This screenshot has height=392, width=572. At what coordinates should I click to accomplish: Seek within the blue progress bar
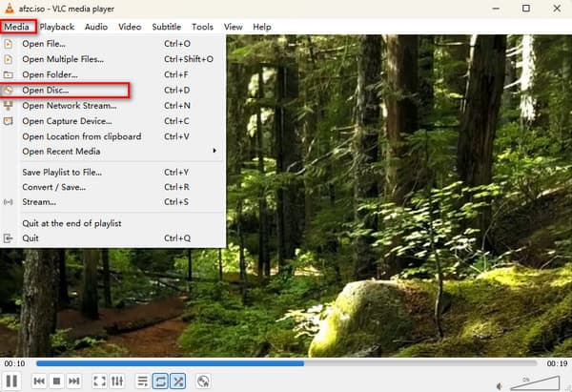287,363
